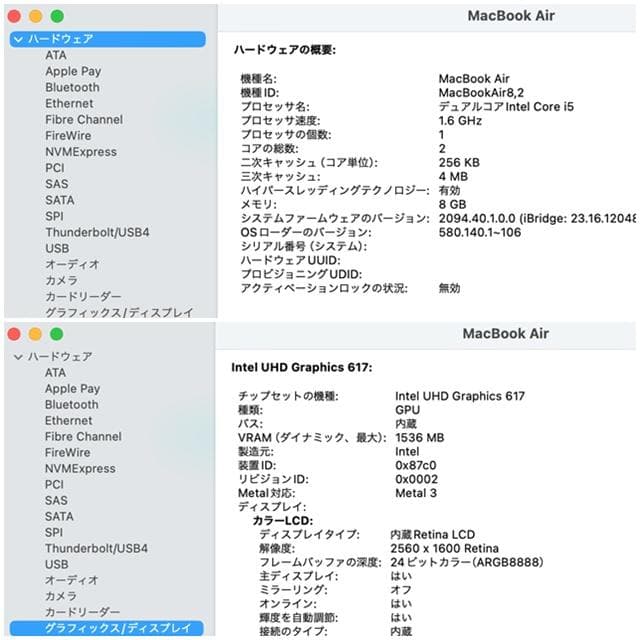Screen dimensions: 640x640
Task: Click the MacBookAir8,2 model ID value
Action: tap(481, 93)
